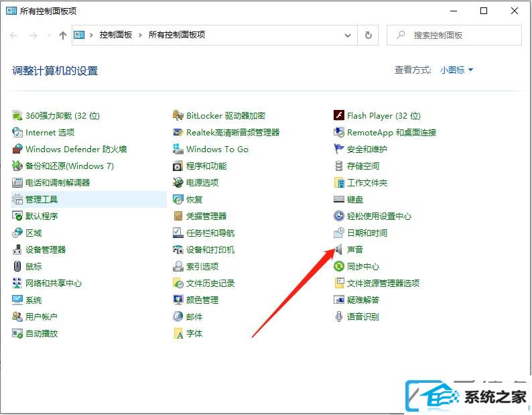The image size is (532, 415).
Task: Click the window title bar control panel icon
Action: 11,11
